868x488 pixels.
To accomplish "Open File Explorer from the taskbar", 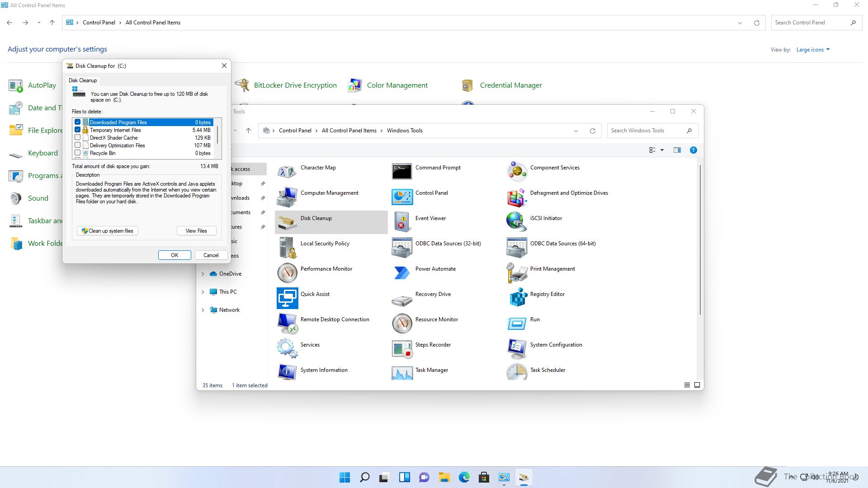I will 444,477.
